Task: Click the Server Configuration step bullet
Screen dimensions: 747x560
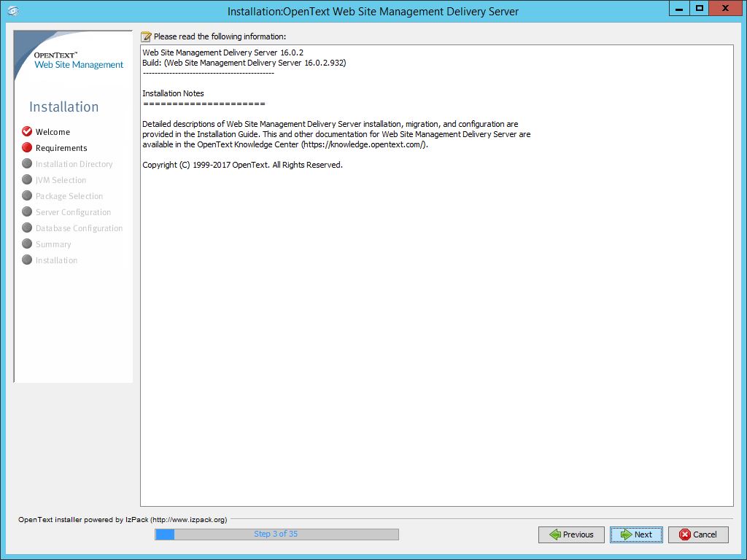Action: [x=27, y=211]
